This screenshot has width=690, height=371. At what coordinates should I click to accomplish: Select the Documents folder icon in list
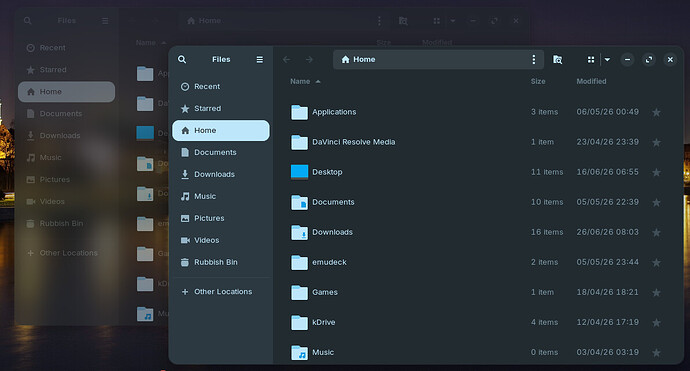[299, 202]
